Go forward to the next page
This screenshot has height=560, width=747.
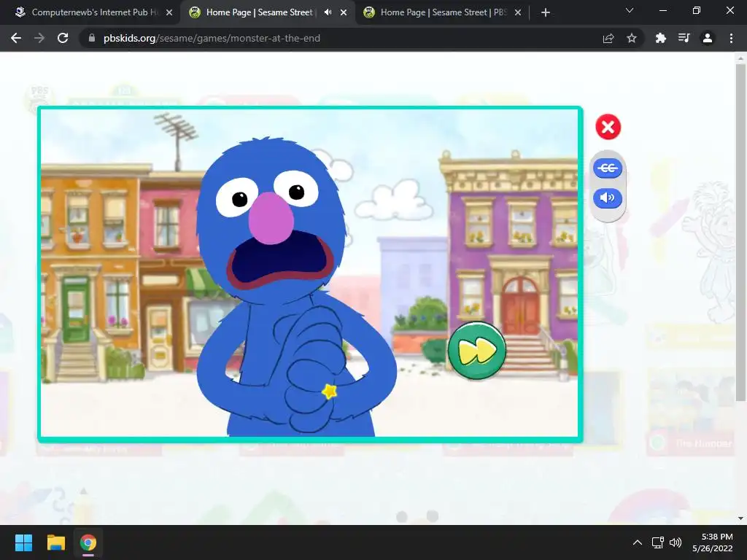pyautogui.click(x=39, y=38)
